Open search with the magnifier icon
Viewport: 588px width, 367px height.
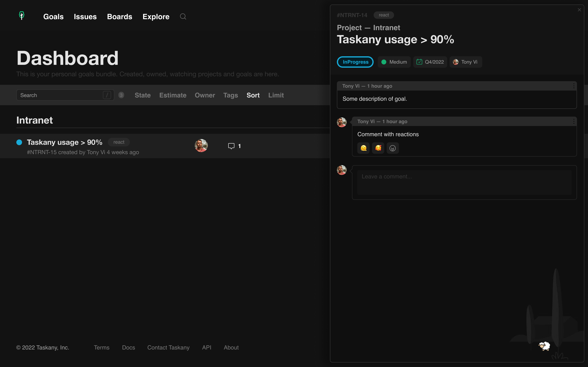point(183,17)
